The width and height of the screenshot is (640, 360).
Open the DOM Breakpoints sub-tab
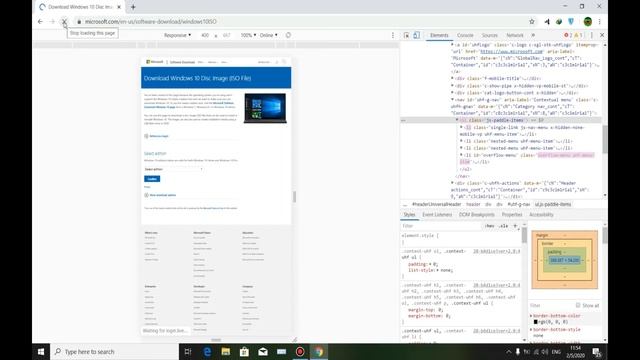click(x=477, y=215)
